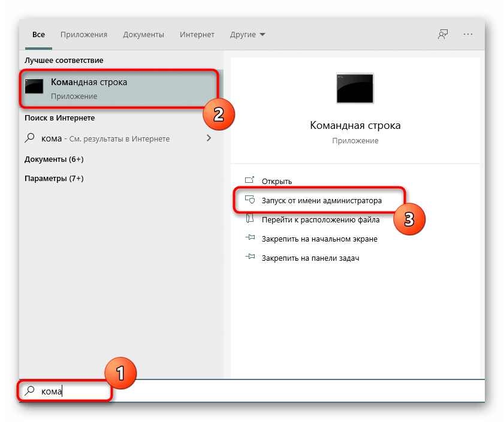This screenshot has width=504, height=422.
Task: Click the file location icon
Action: click(250, 219)
